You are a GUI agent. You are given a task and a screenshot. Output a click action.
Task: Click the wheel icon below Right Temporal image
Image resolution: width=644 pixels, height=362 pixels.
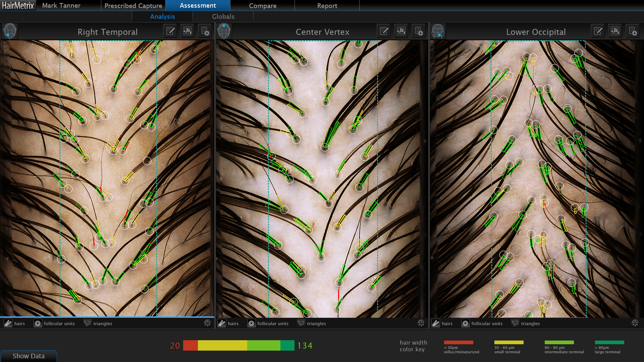(207, 323)
